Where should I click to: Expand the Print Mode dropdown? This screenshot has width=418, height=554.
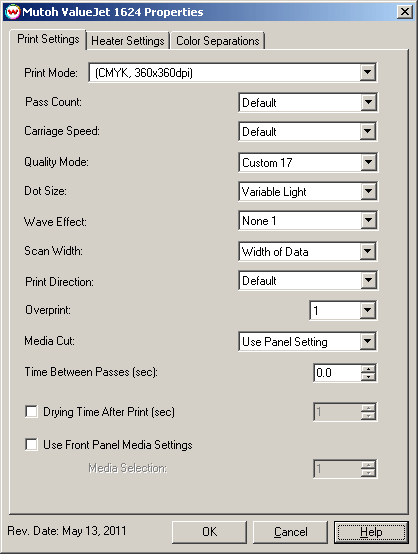(x=367, y=72)
